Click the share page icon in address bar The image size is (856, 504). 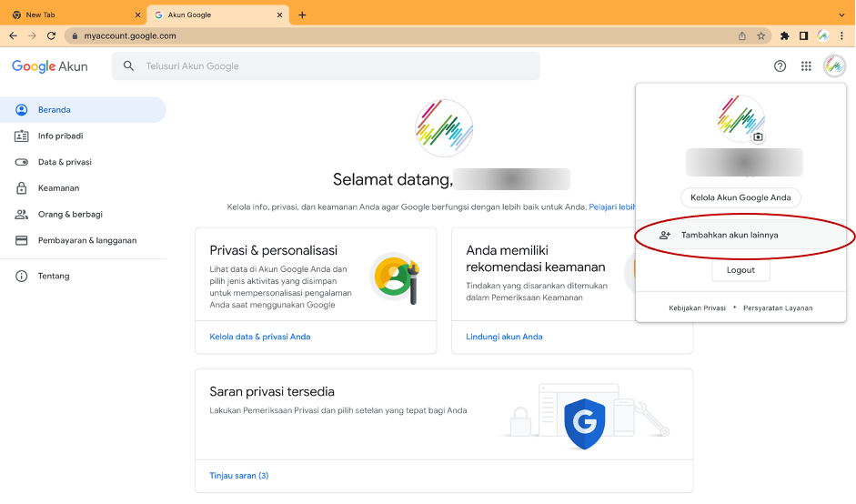pos(742,35)
